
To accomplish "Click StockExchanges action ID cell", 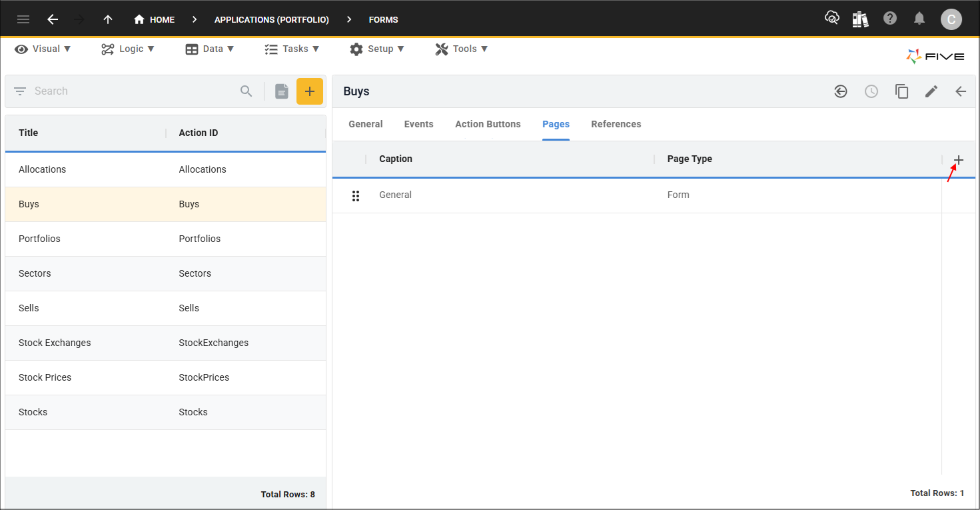I will point(214,343).
